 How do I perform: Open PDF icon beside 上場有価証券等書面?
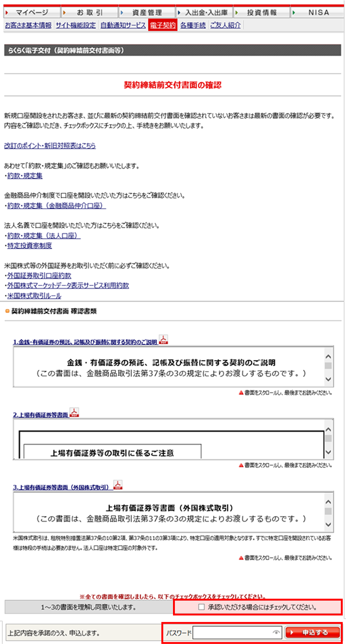[x=74, y=413]
